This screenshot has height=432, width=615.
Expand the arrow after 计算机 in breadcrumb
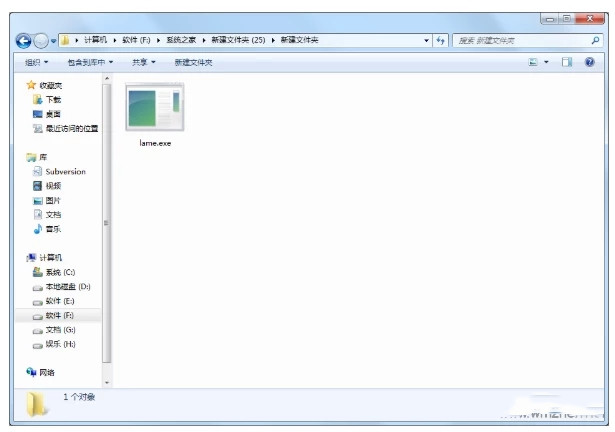pyautogui.click(x=115, y=40)
